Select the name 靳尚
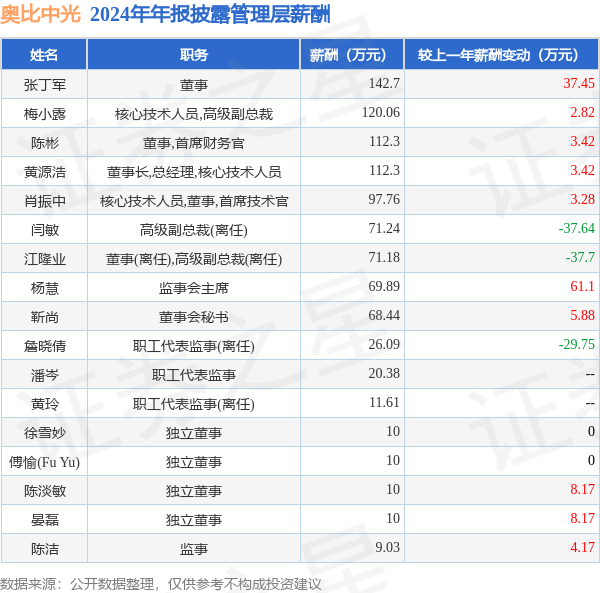 tap(45, 317)
